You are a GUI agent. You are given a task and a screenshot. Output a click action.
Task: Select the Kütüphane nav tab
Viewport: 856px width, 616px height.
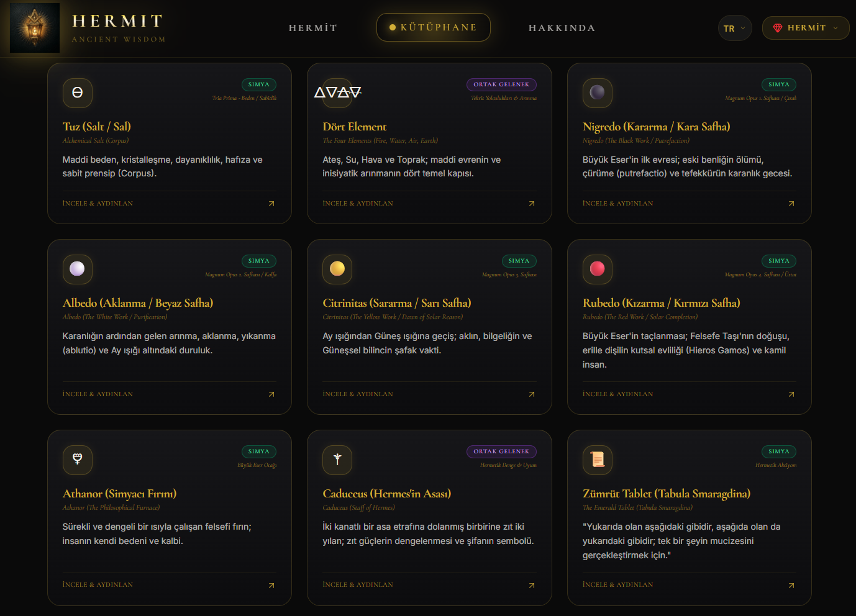pyautogui.click(x=434, y=27)
